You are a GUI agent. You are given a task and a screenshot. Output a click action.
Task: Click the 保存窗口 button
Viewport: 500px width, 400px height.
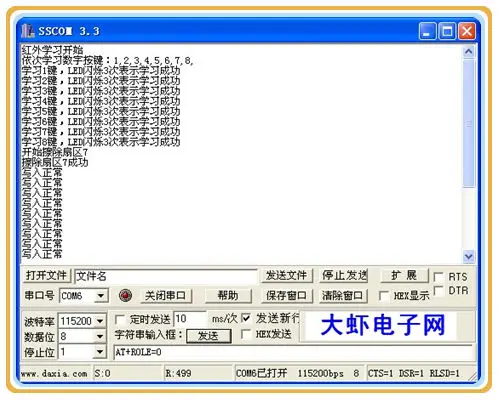click(x=286, y=296)
